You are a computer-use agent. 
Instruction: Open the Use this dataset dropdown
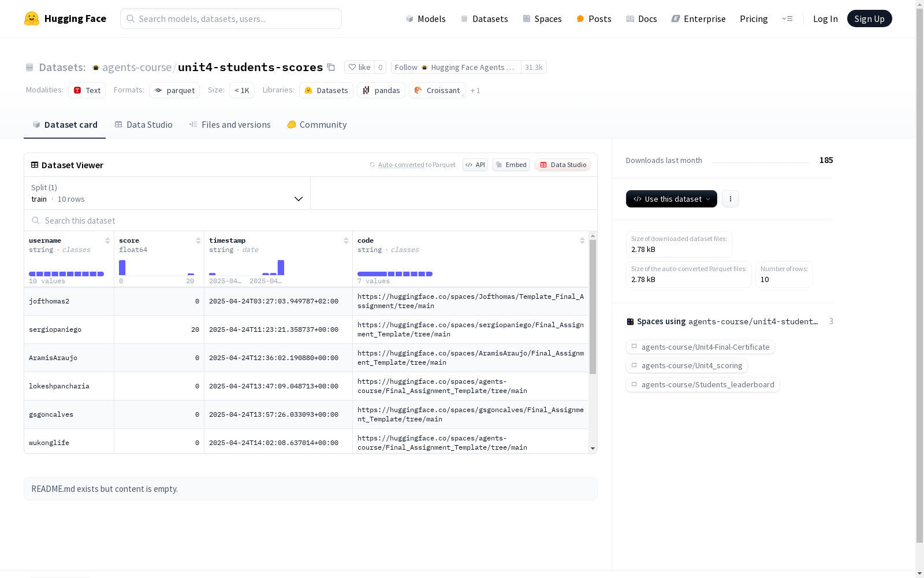click(x=672, y=199)
